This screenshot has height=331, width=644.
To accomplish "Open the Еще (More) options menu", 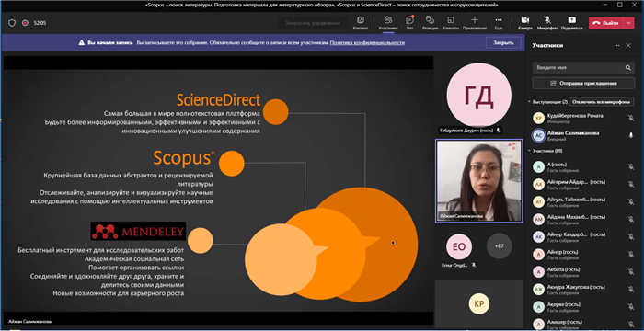I will [x=499, y=23].
